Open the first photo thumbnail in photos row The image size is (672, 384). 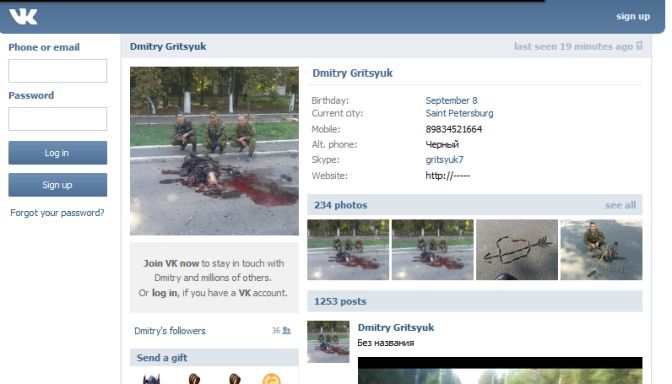[348, 250]
